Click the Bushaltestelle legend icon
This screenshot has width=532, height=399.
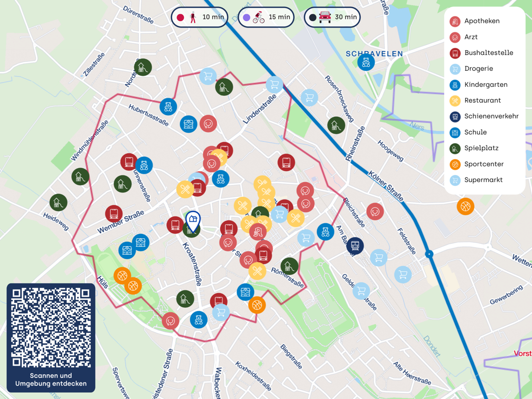[x=455, y=53]
